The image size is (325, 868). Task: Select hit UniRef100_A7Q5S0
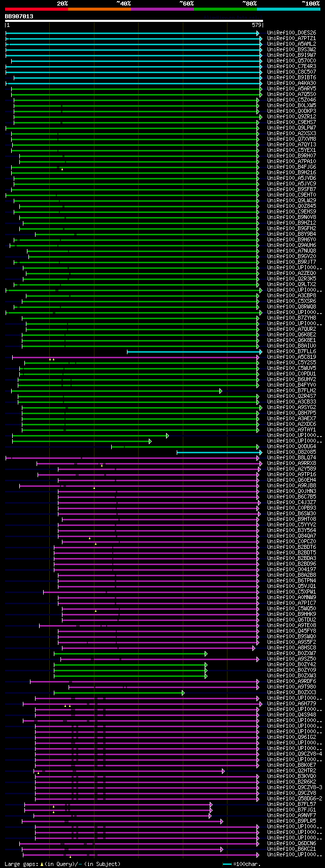291,95
